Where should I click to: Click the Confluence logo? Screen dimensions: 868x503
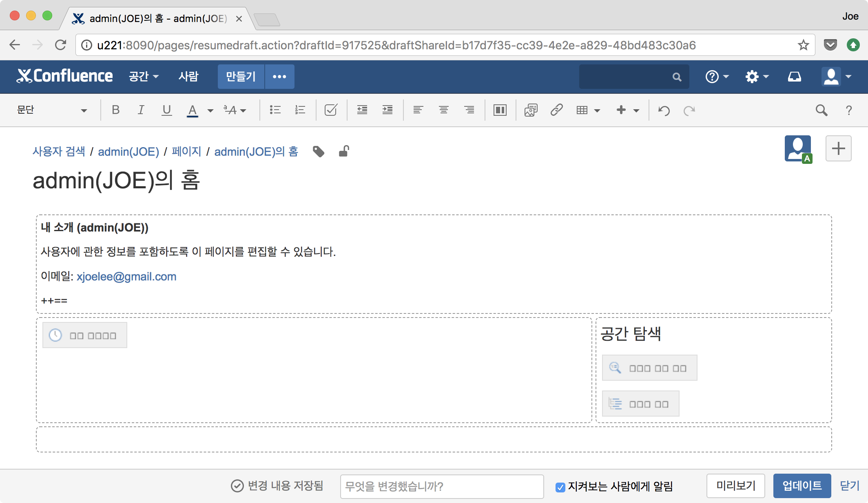(64, 76)
